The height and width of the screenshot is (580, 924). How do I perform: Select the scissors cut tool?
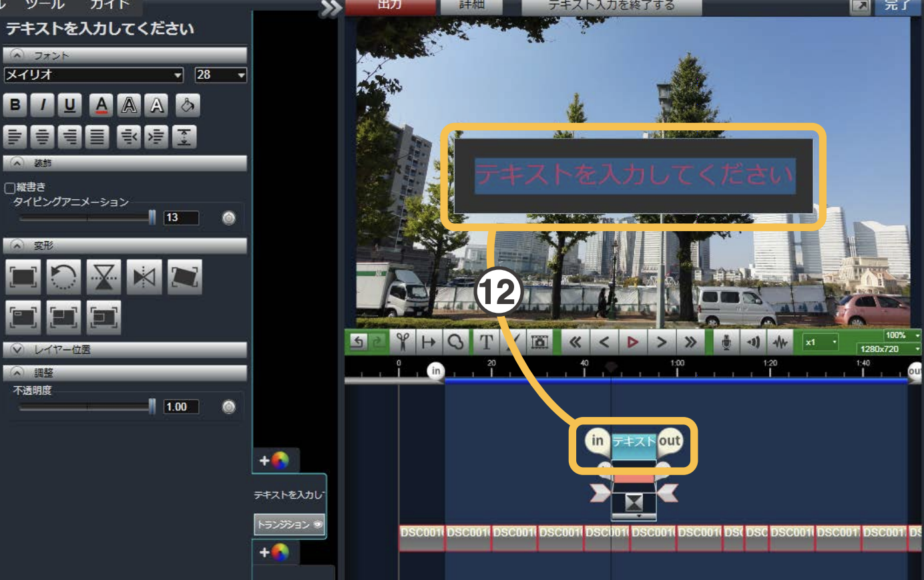402,341
